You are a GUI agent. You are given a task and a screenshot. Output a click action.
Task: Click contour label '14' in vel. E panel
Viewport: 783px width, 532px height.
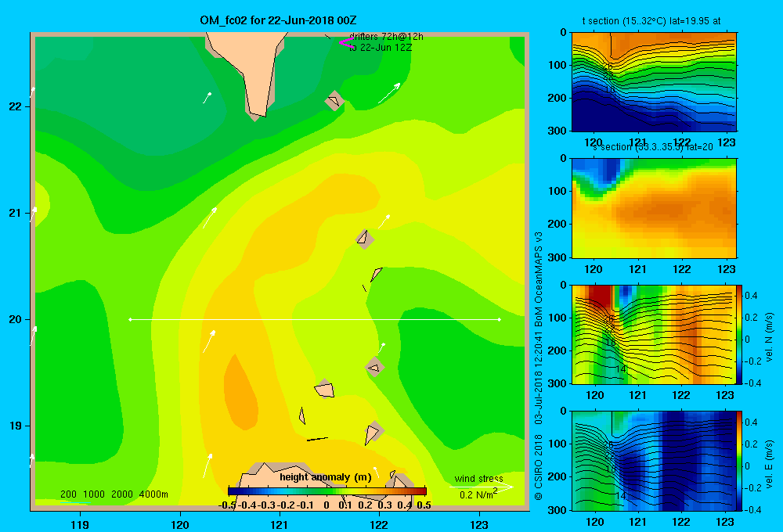(x=621, y=495)
